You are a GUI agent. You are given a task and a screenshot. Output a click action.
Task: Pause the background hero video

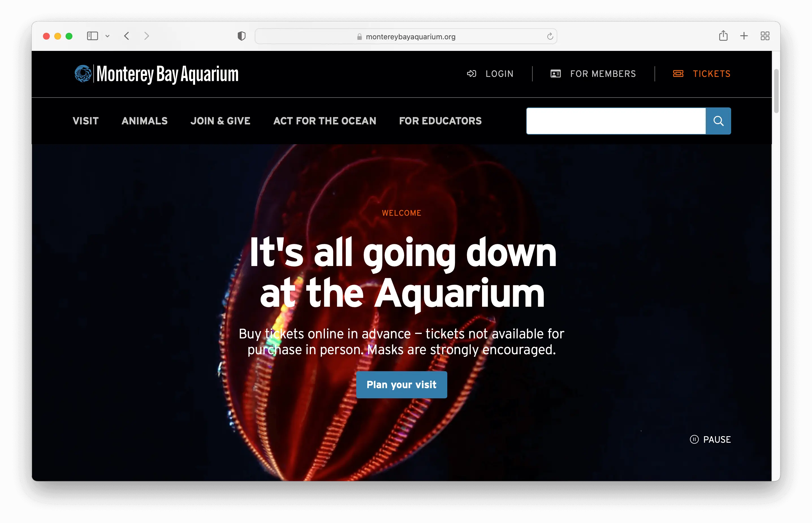coord(710,439)
